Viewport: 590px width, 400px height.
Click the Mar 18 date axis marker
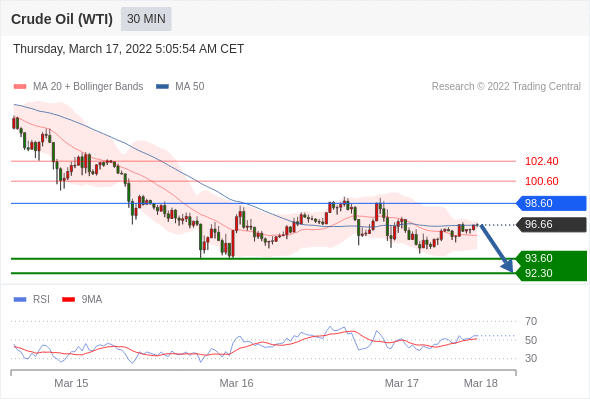(x=481, y=383)
